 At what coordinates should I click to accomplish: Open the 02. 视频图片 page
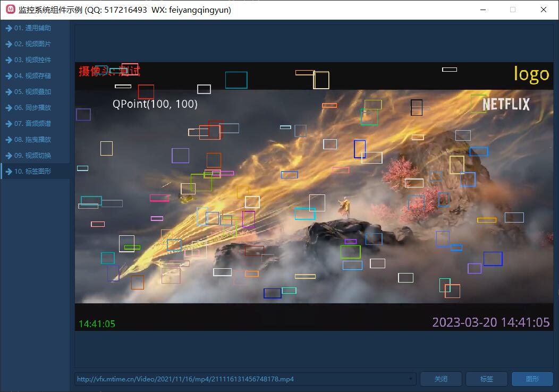point(32,44)
